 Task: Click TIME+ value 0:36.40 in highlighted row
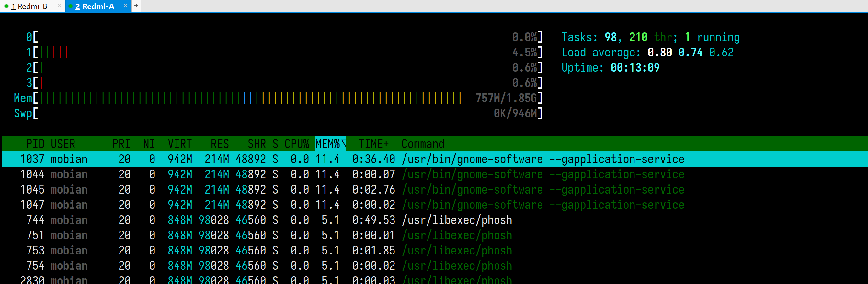(373, 159)
